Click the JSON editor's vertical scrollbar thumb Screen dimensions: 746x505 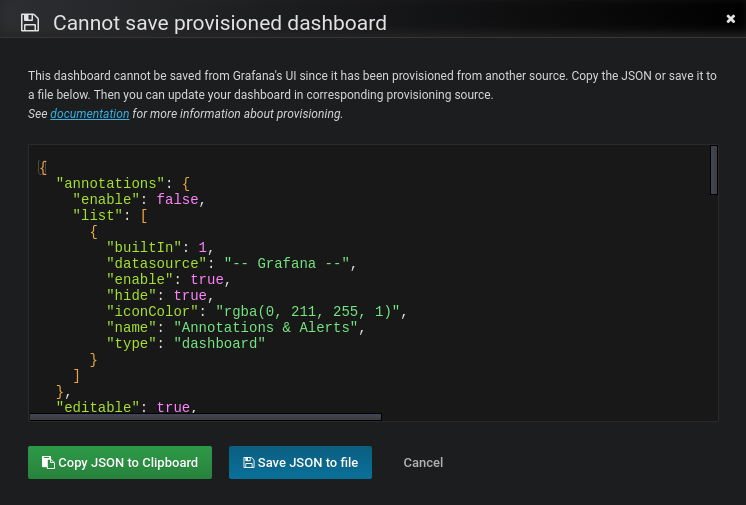714,170
